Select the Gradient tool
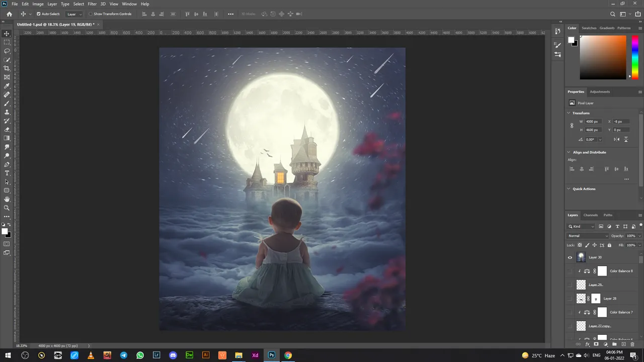644x362 pixels. (7, 138)
